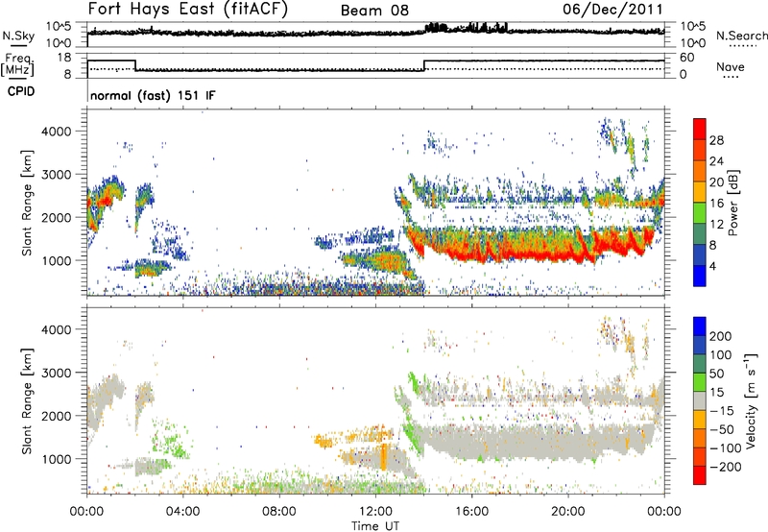This screenshot has width=768, height=532.
Task: Click the noise trace in the top panel
Action: [x=375, y=33]
